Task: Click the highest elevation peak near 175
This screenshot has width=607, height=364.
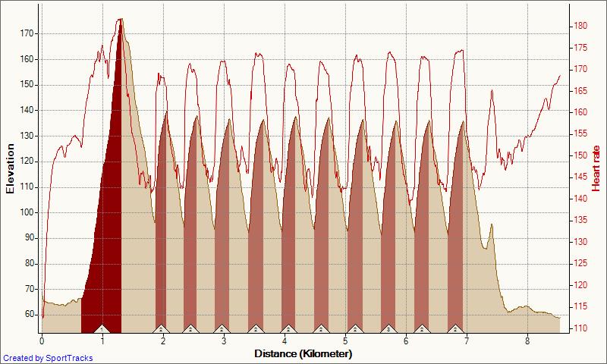Action: [120, 23]
